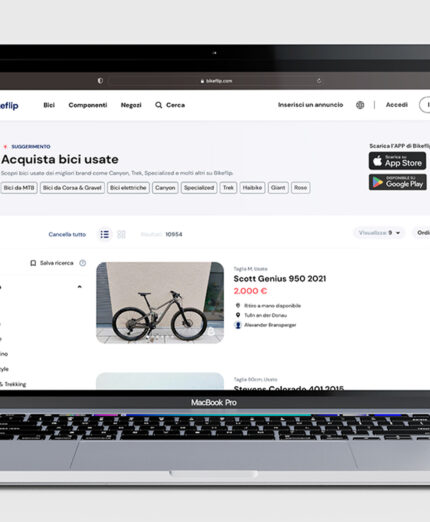This screenshot has height=522, width=430.
Task: Collapse the sidebar filter section chevron
Action: coord(79,287)
